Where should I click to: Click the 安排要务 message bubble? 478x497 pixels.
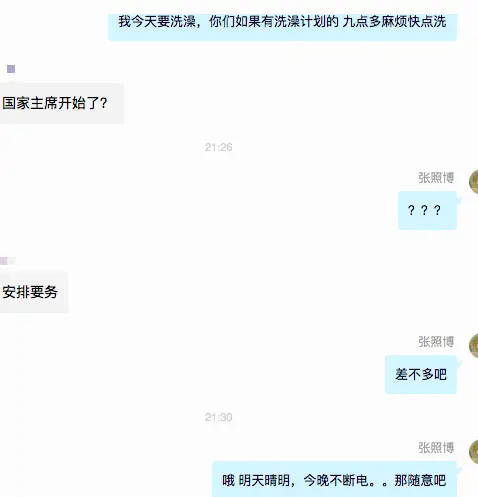tap(34, 292)
